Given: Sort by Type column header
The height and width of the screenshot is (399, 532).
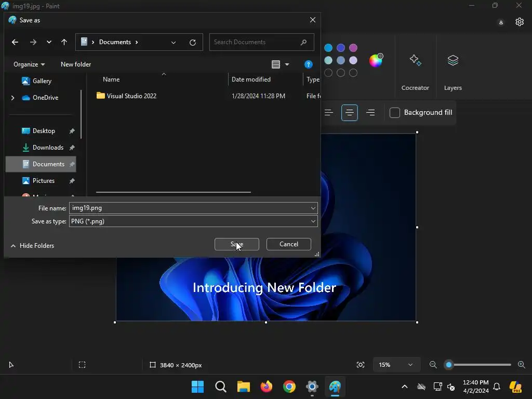Looking at the screenshot, I should click(x=313, y=79).
